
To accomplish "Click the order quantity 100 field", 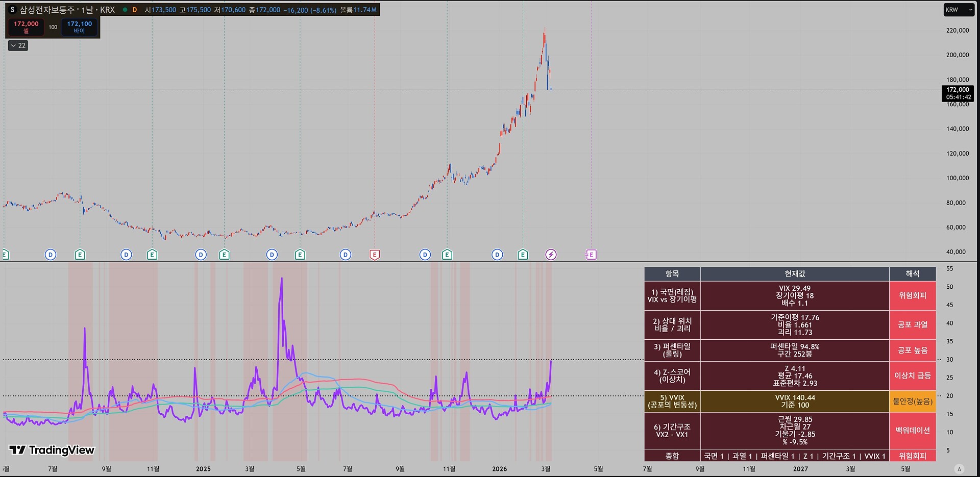I will (x=53, y=27).
